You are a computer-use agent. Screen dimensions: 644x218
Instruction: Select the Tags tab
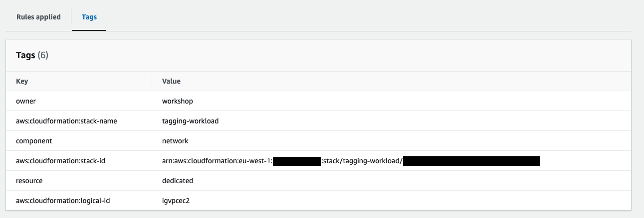(x=89, y=17)
